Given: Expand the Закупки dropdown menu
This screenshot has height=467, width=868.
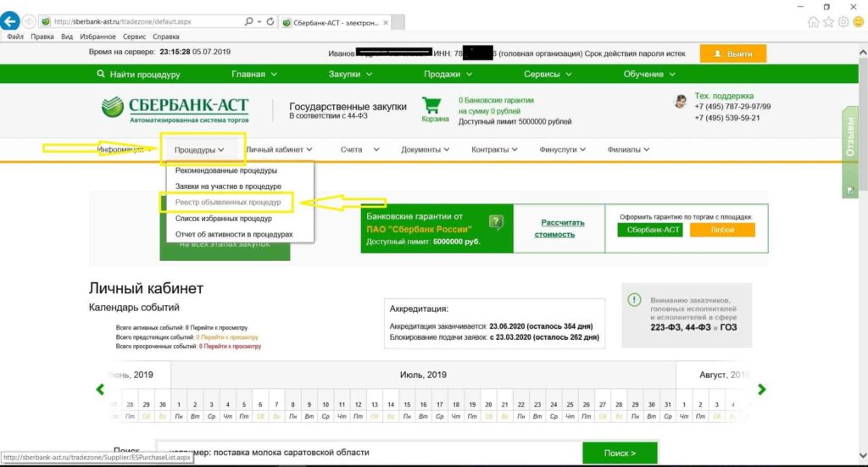Looking at the screenshot, I should click(350, 74).
